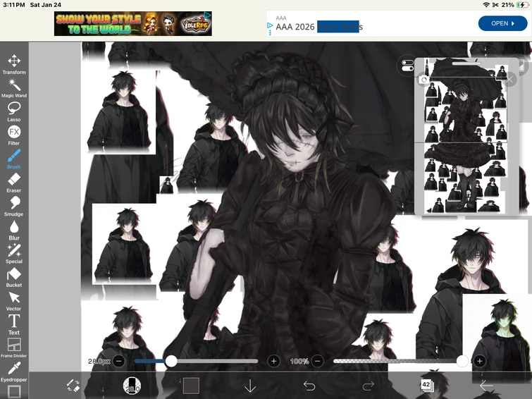Image resolution: width=532 pixels, height=399 pixels.
Task: Choose the Lasso selection tool
Action: point(14,111)
